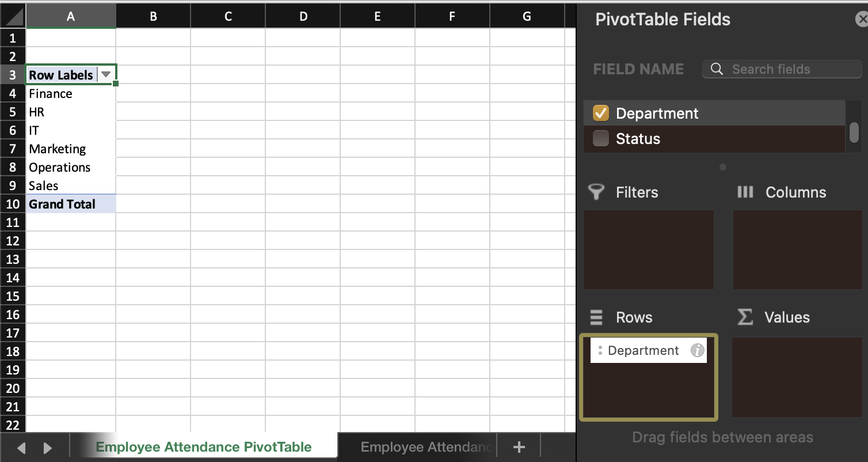The width and height of the screenshot is (868, 462).
Task: Add a new sheet with plus button
Action: [519, 447]
